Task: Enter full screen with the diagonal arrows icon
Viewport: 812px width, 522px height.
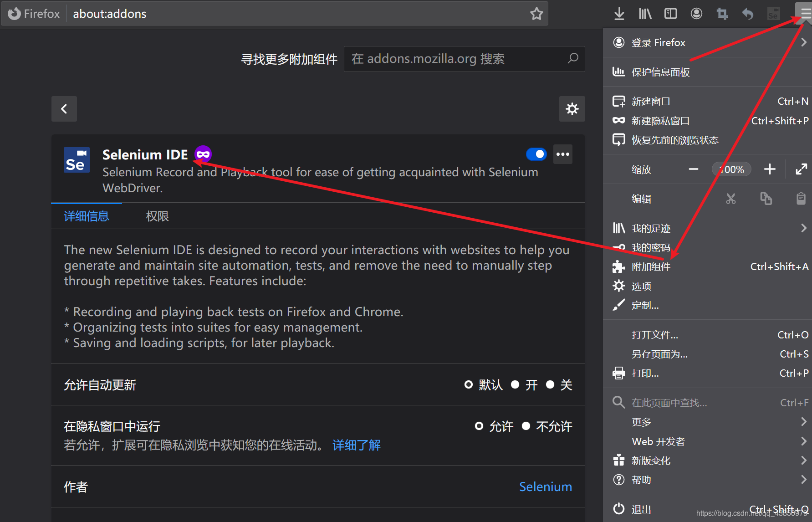Action: 801,169
